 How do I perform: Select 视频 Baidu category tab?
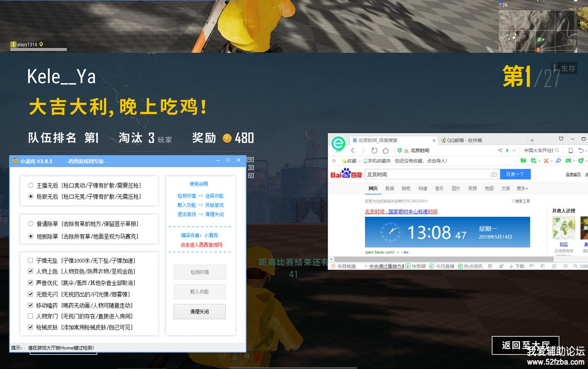tap(473, 188)
